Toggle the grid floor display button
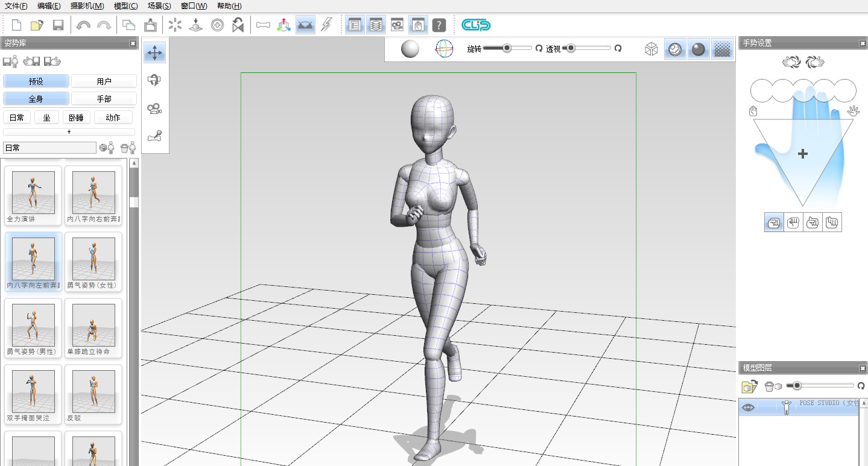Screen dimensions: 868x466 [306, 25]
